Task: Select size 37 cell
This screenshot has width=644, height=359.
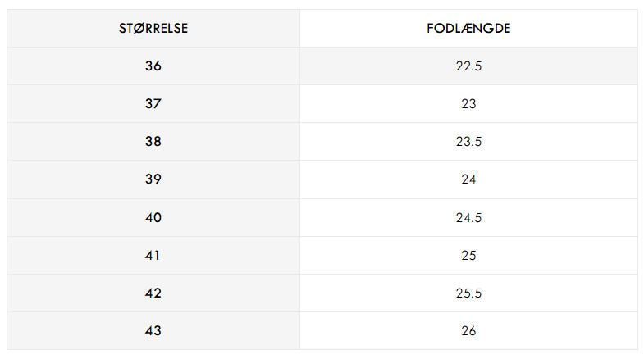Action: click(x=153, y=104)
